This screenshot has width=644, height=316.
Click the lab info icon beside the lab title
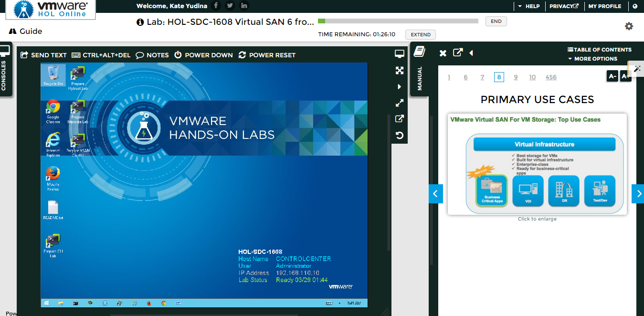coord(140,22)
